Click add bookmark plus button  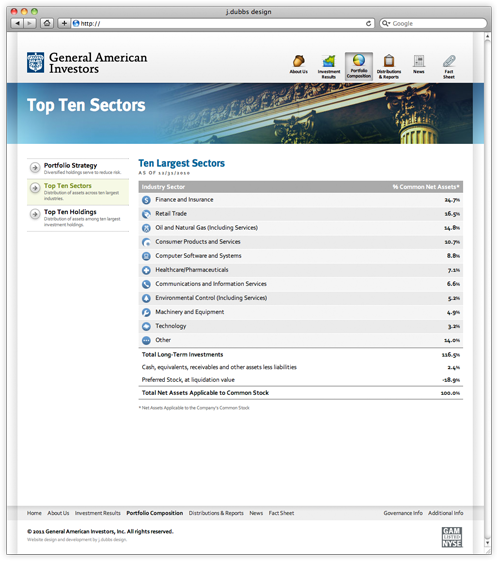(64, 24)
